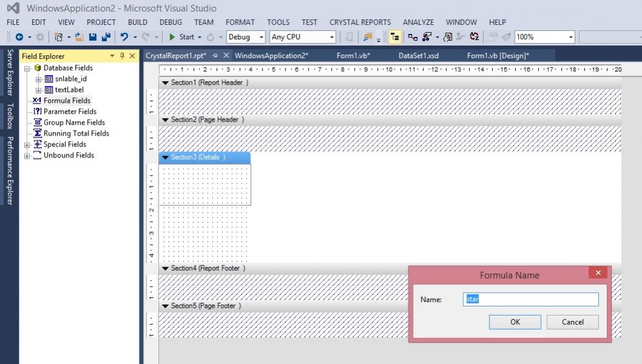Click the New Project toolbar icon
Screen dimensions: 642x364
[x=59, y=37]
